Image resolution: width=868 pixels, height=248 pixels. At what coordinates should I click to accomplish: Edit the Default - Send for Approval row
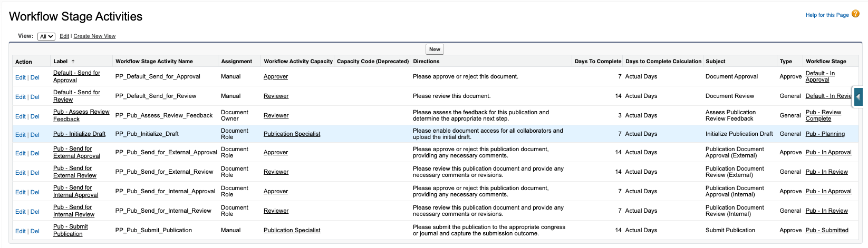click(21, 77)
